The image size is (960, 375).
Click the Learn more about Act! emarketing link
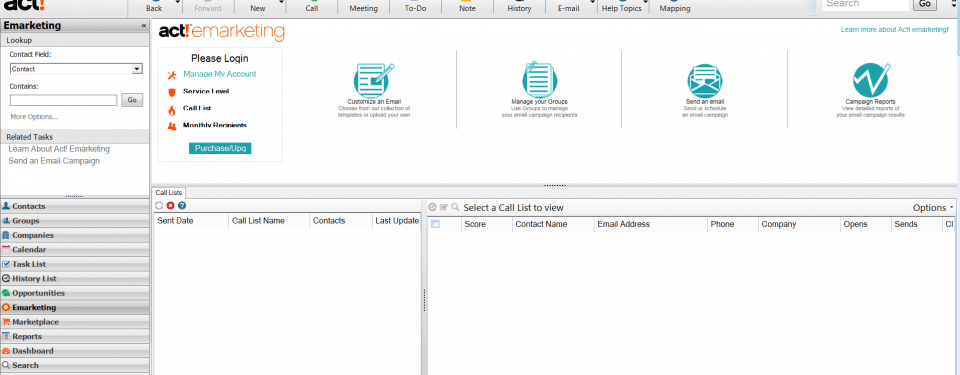(x=894, y=29)
